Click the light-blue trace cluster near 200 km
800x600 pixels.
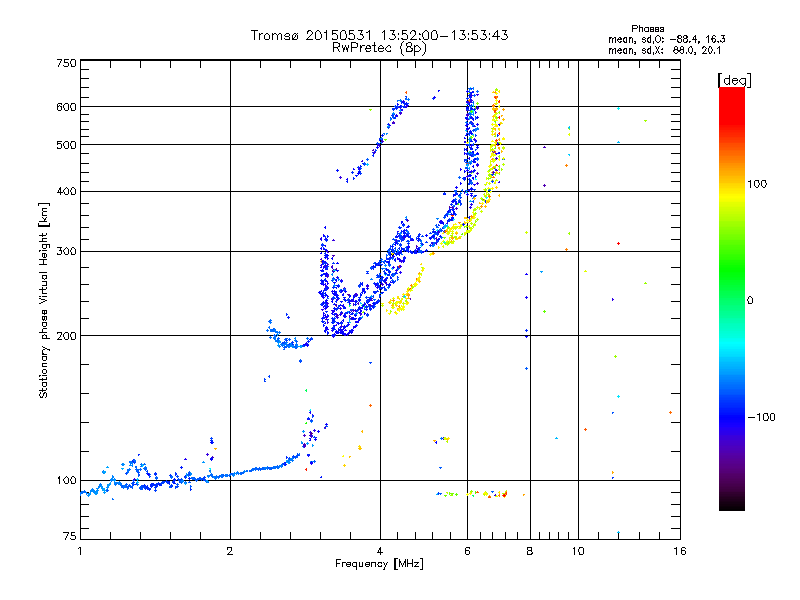point(288,337)
